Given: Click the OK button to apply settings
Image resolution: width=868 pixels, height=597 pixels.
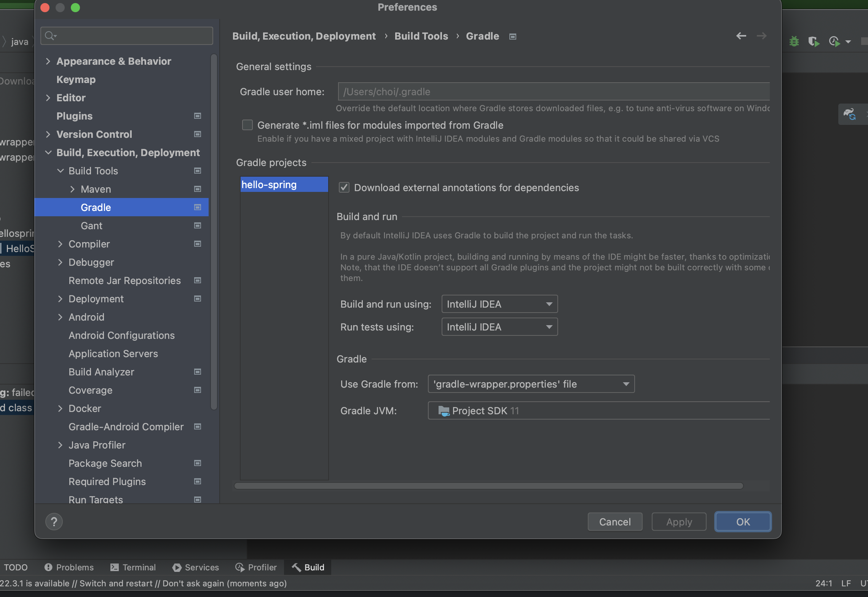Looking at the screenshot, I should 743,521.
